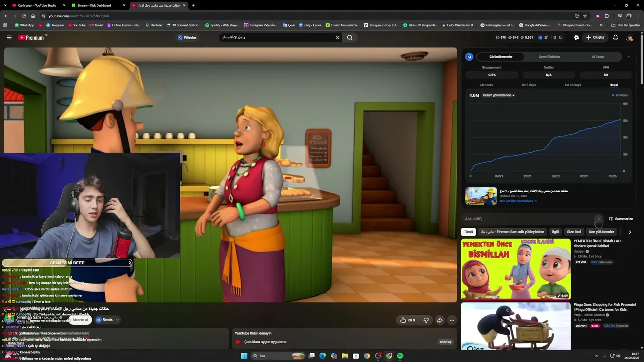Switch to the Genel Görünüm tab
The height and width of the screenshot is (362, 644).
tap(549, 57)
